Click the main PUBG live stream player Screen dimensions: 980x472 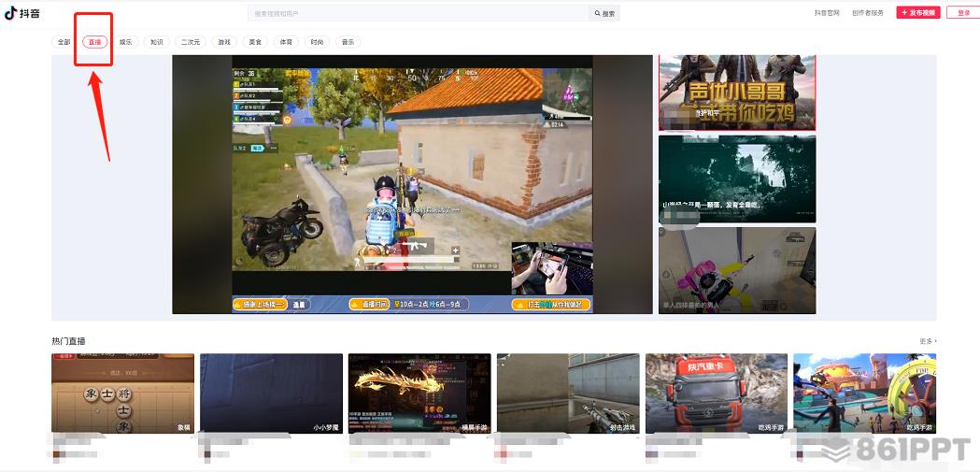pyautogui.click(x=413, y=184)
